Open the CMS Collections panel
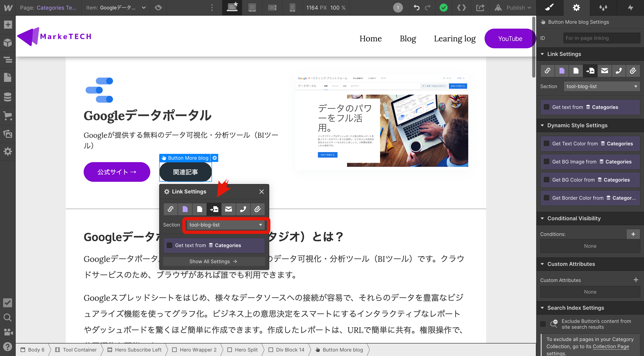The image size is (644, 356). 8,97
